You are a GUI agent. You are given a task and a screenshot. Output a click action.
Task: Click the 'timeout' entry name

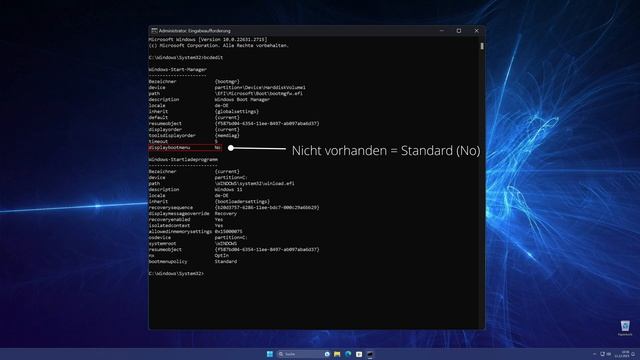pos(158,142)
